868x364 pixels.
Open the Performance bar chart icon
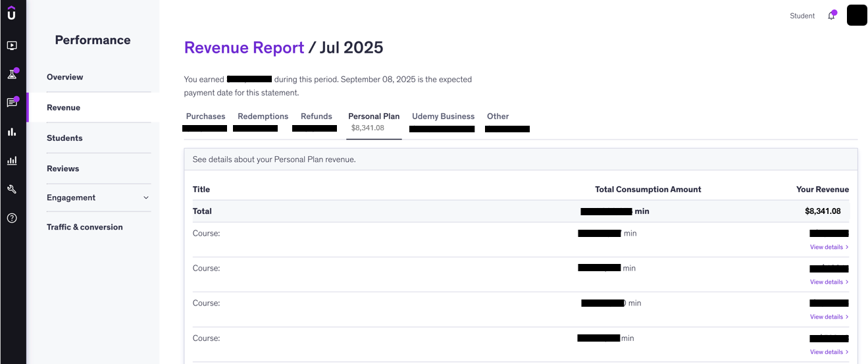(x=12, y=132)
